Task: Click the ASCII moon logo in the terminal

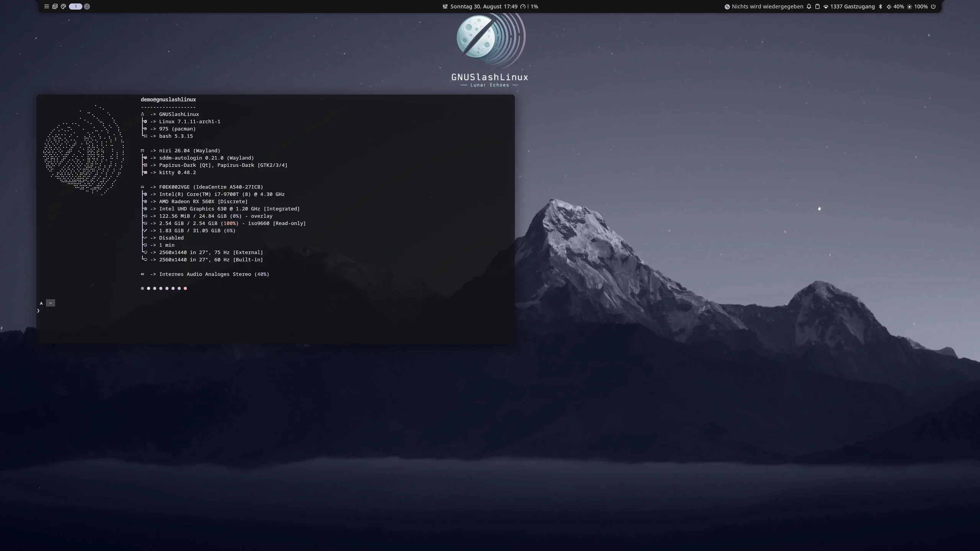Action: (x=83, y=150)
